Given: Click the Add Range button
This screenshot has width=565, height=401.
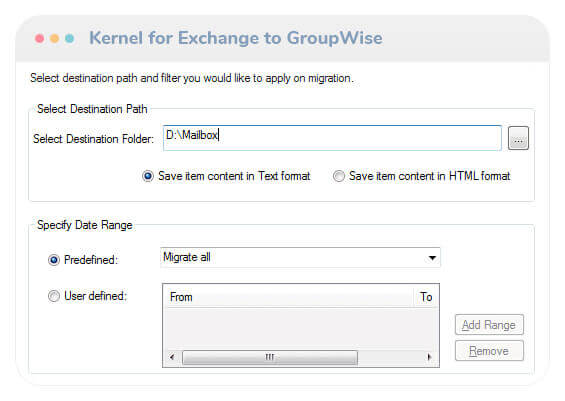Looking at the screenshot, I should tap(489, 325).
